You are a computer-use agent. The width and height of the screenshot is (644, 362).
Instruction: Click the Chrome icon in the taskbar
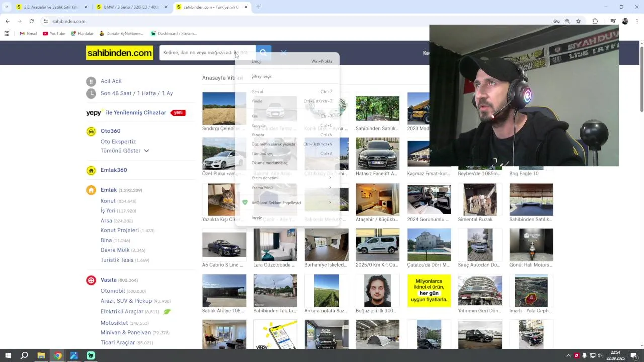(58, 356)
